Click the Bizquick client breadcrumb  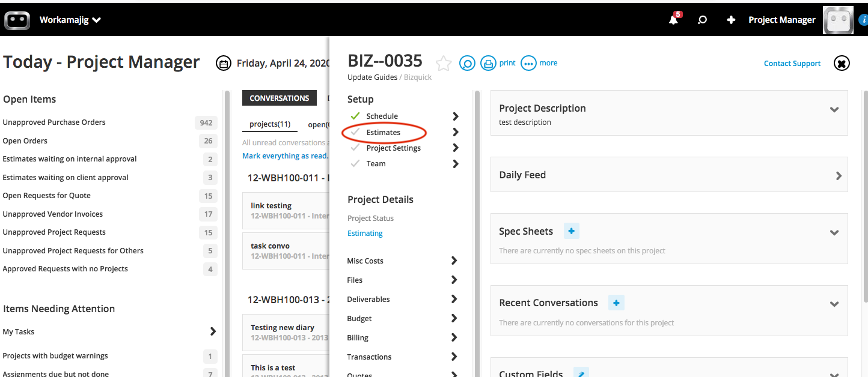[x=418, y=77]
